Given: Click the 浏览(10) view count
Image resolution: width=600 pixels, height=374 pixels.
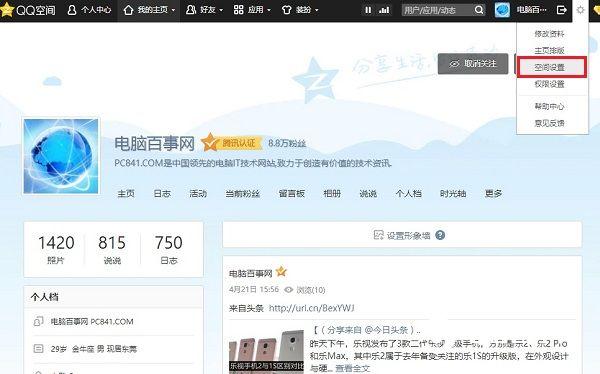Looking at the screenshot, I should click(305, 290).
